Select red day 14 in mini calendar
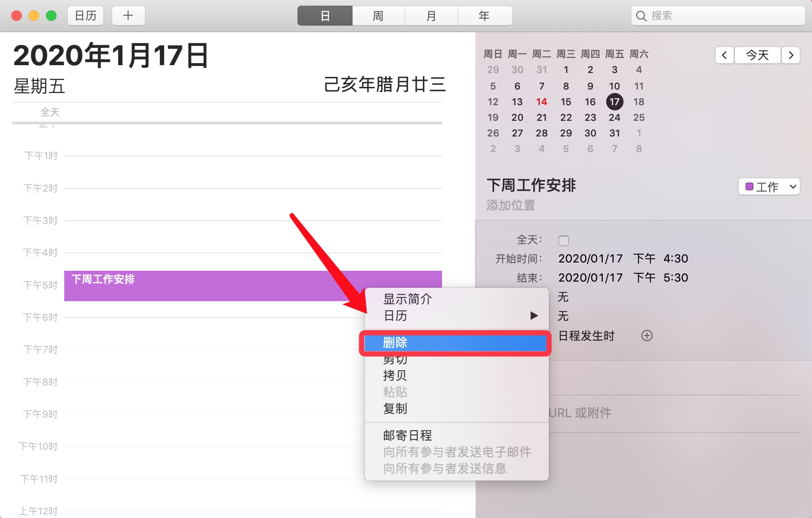 click(x=541, y=102)
